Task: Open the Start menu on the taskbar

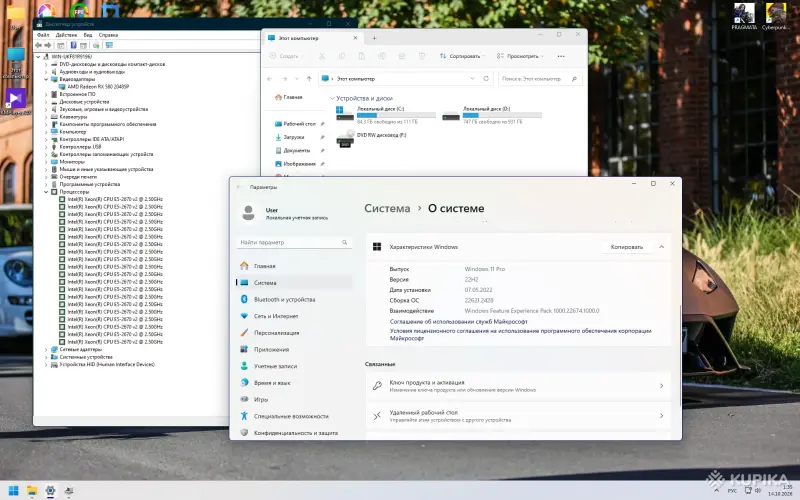Action: coord(14,491)
